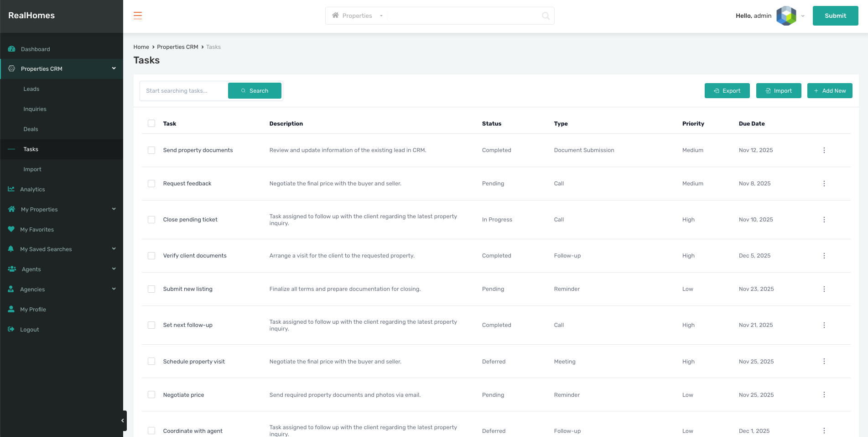Check the Request feedback task checkbox
Viewport: 868px width, 437px height.
(x=151, y=184)
